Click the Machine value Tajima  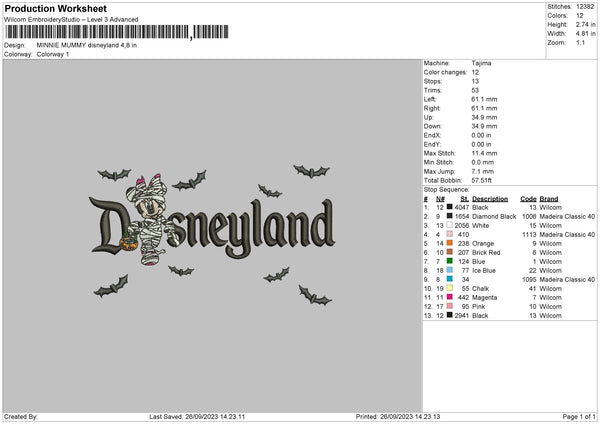click(481, 63)
